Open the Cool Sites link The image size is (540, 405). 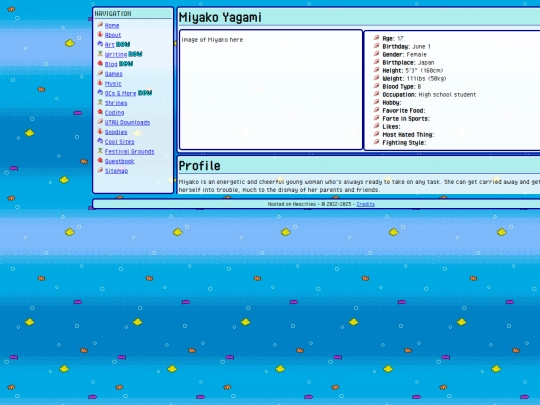(120, 142)
